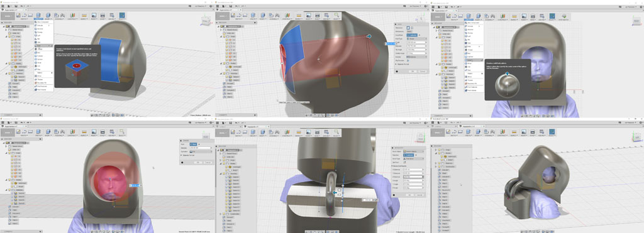This screenshot has height=233, width=644.
Task: Click New Component icon under ASSEMBLE, Hole-tooltip window
Action: [x=56, y=15]
